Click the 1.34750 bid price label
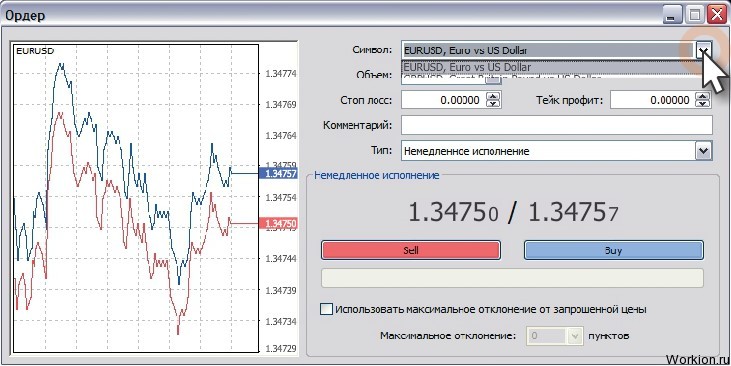The height and width of the screenshot is (366, 731). click(x=278, y=224)
